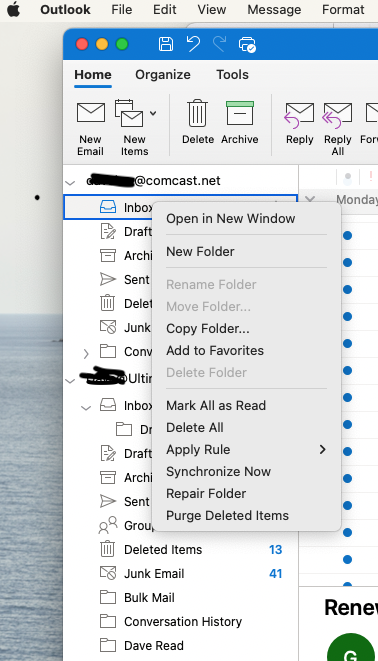Select the comcast Junk folder icon
Screen dimensions: 378x661
108,327
